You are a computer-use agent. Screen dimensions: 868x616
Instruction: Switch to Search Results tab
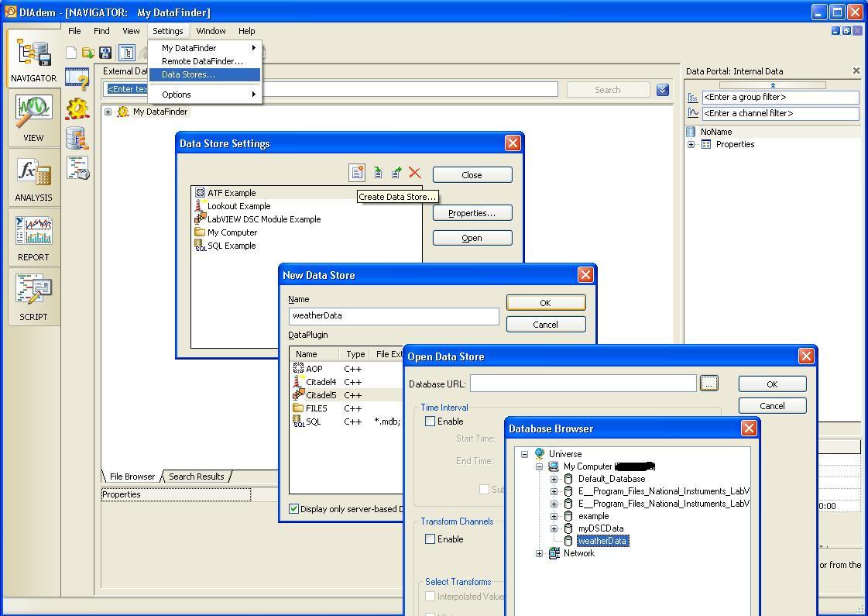pyautogui.click(x=197, y=477)
